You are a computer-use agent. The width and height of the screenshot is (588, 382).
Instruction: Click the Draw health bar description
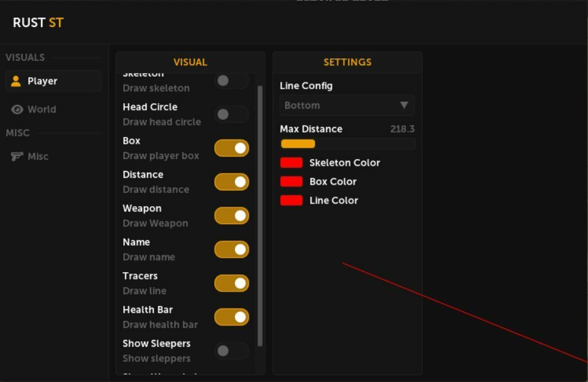tap(160, 325)
